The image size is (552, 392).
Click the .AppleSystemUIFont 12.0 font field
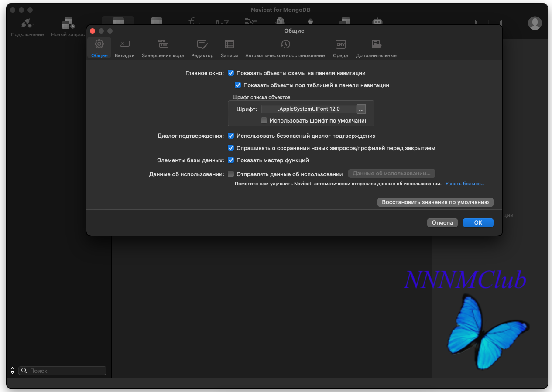[309, 109]
